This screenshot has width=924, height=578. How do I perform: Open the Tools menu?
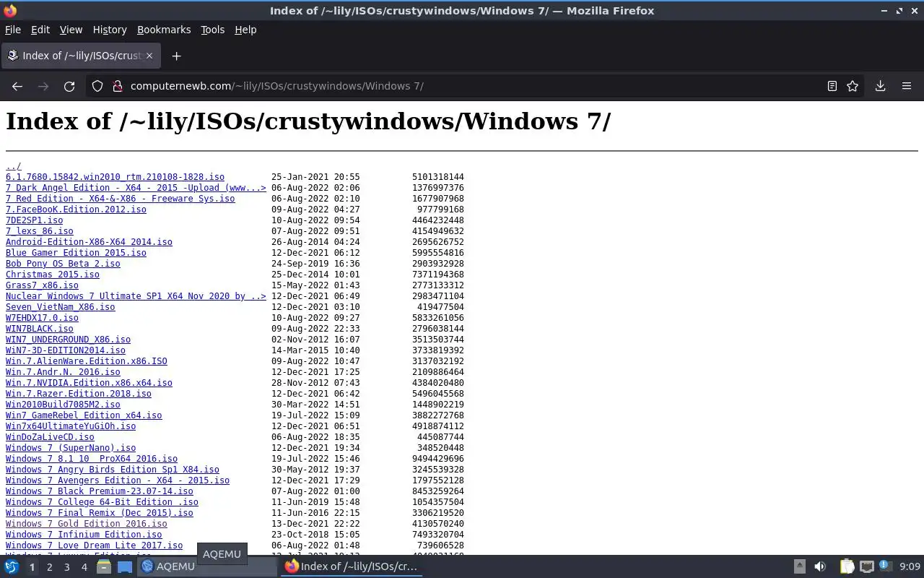tap(212, 30)
